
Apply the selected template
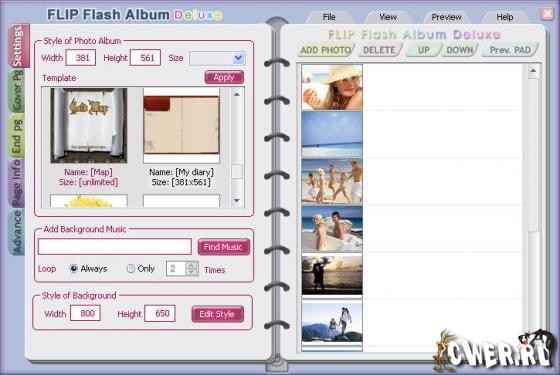(x=224, y=77)
